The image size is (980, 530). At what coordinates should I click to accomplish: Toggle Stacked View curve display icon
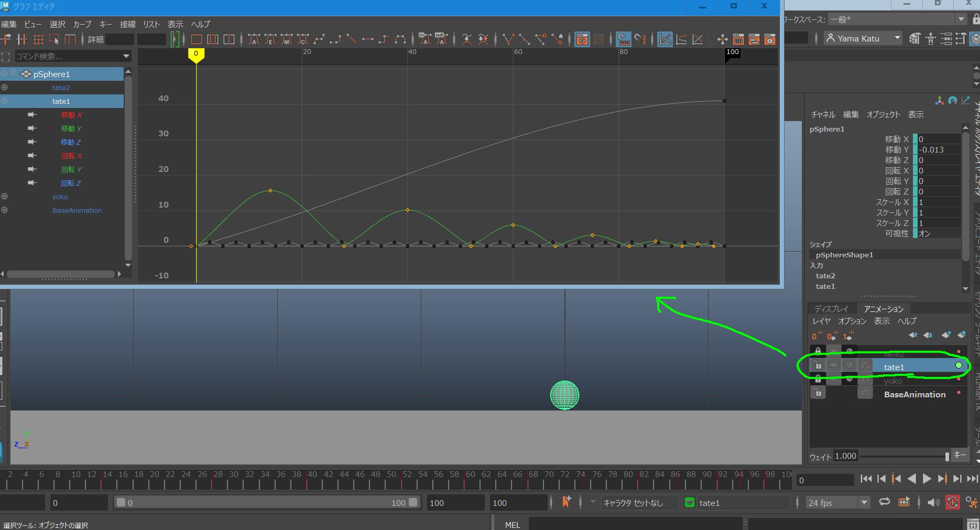[681, 39]
